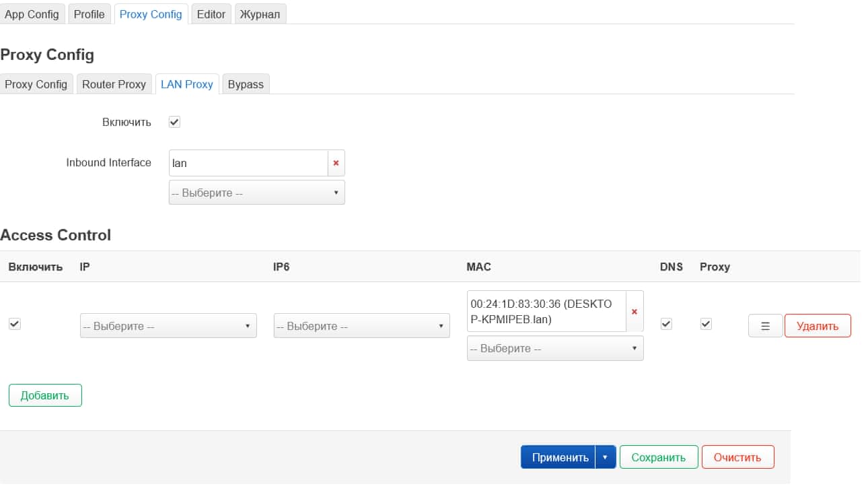Open the Inbound Interface select dropdown
This screenshot has height=499, width=868.
click(x=256, y=193)
